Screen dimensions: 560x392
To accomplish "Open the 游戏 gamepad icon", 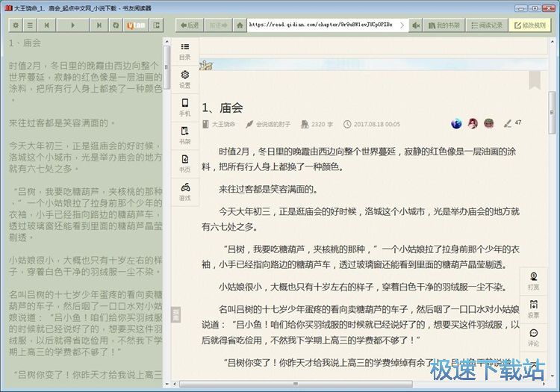I will [x=184, y=191].
